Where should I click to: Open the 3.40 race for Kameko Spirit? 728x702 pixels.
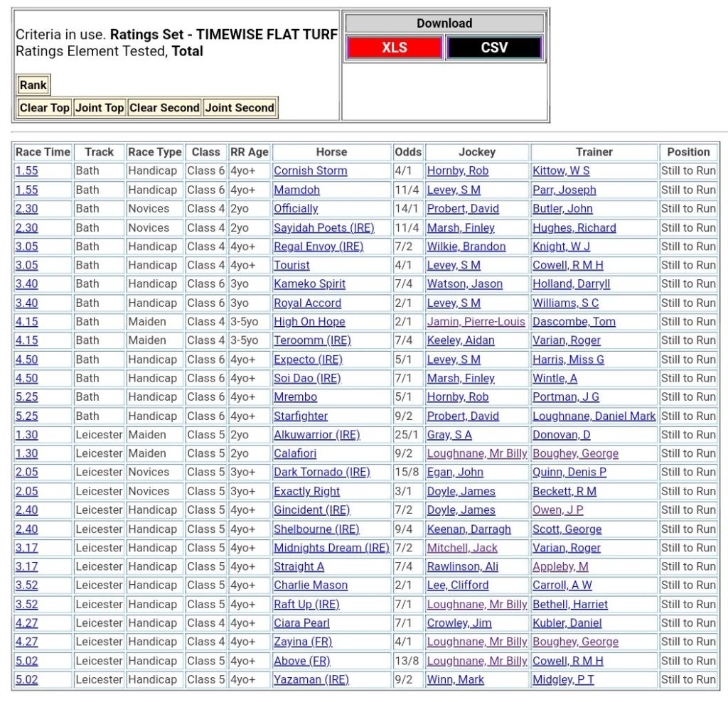(27, 284)
